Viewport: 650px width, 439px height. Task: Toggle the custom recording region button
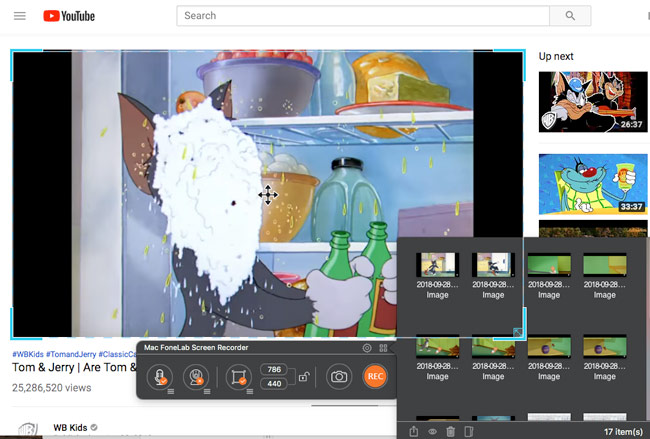coord(239,376)
